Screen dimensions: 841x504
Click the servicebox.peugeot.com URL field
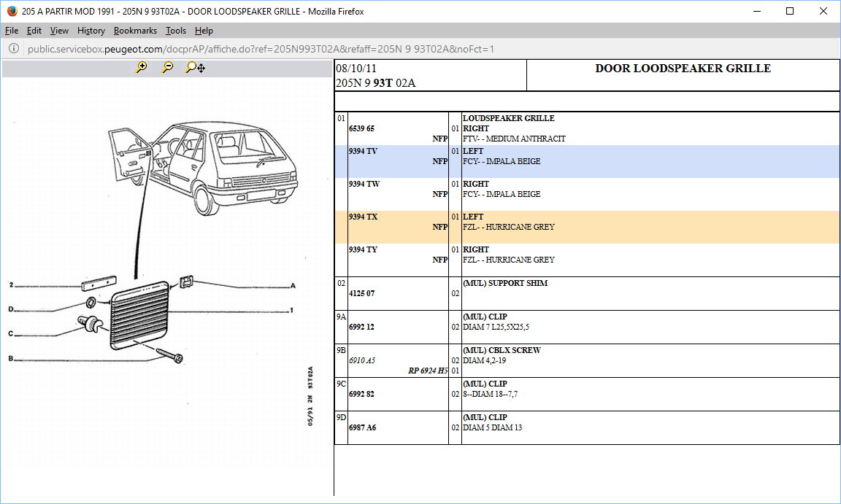[x=261, y=49]
